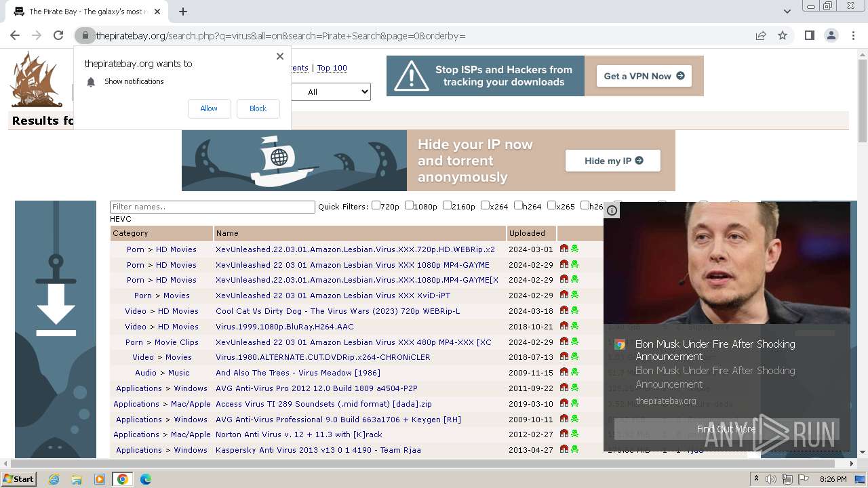Viewport: 868px width, 488px height.
Task: Sort results by Category column header
Action: 130,233
